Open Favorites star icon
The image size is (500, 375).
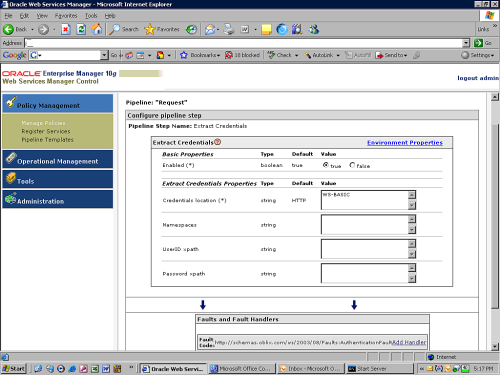pos(150,29)
